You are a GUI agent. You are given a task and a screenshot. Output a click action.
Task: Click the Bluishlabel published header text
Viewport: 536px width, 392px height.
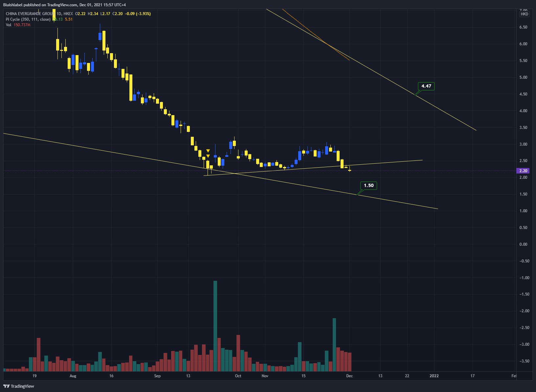click(x=64, y=5)
